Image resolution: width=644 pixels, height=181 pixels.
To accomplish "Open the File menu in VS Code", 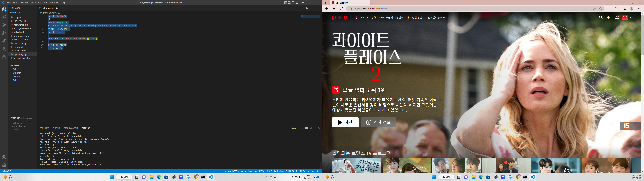I will [x=9, y=3].
